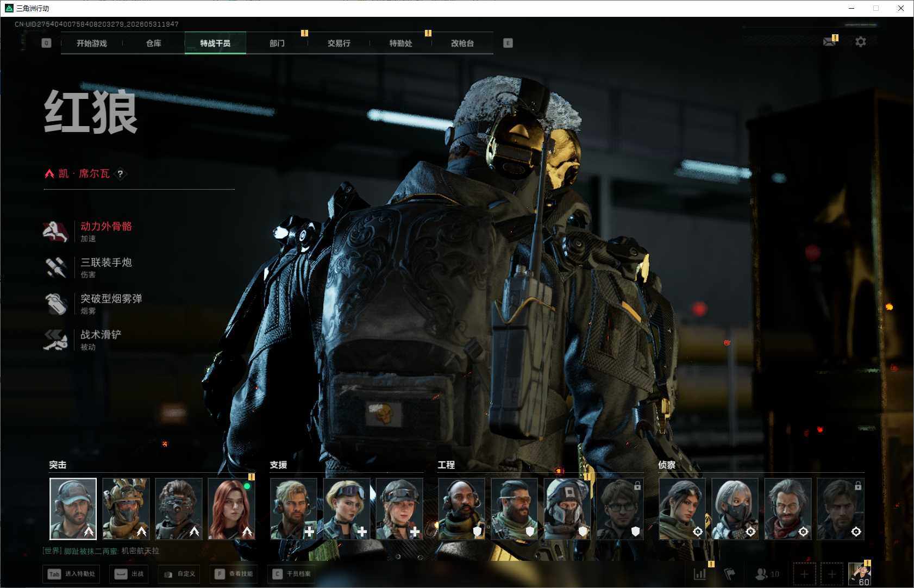Select the 动力外骨骼 skill icon
The height and width of the screenshot is (588, 914).
point(55,232)
